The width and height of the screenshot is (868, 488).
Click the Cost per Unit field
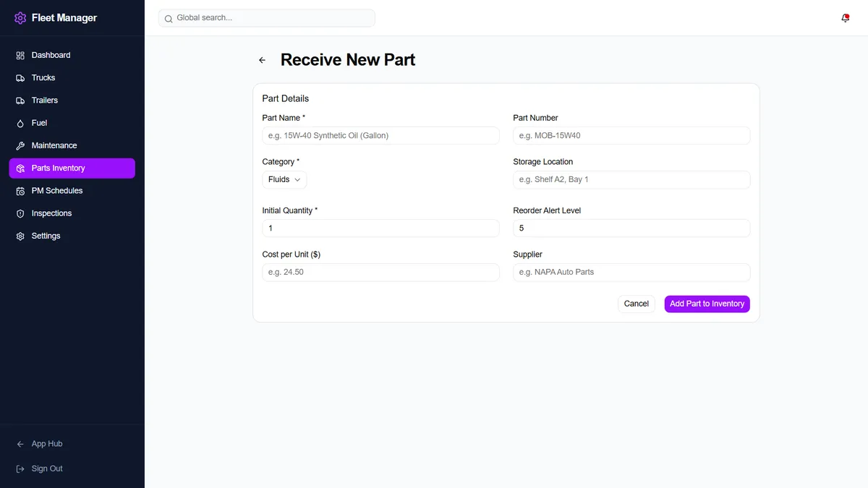380,272
